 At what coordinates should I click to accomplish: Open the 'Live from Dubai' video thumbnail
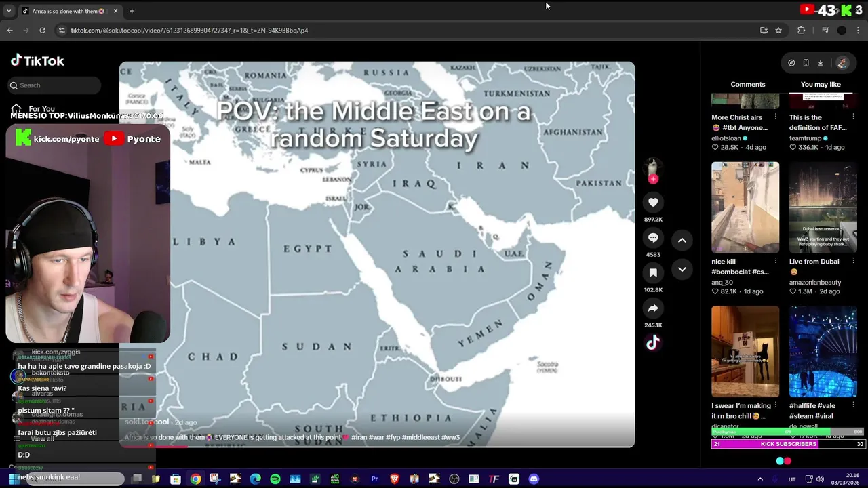823,207
